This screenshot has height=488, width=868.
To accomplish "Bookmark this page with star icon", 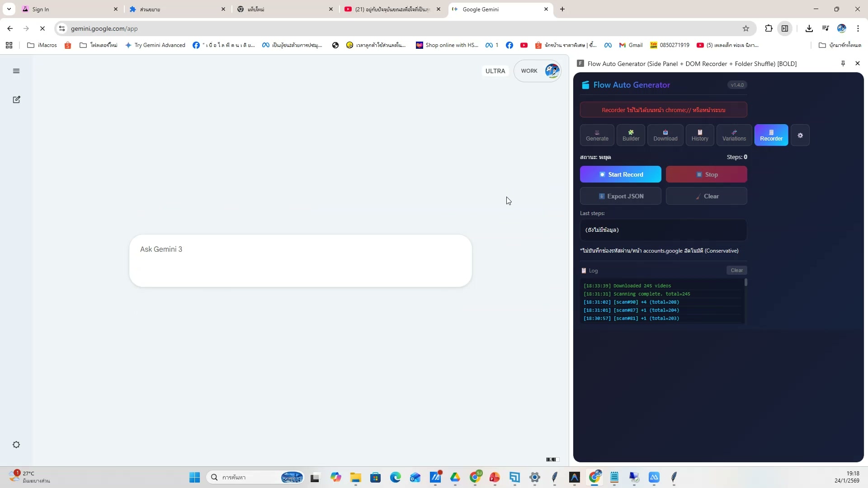I will 746,28.
